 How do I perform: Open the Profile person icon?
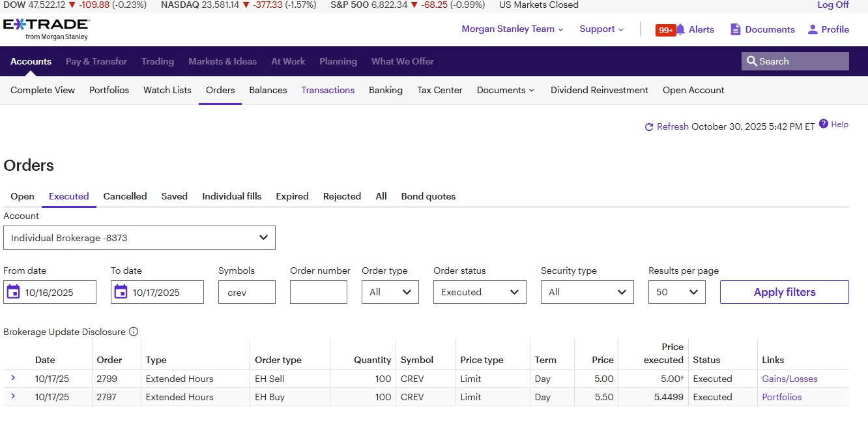pos(812,29)
